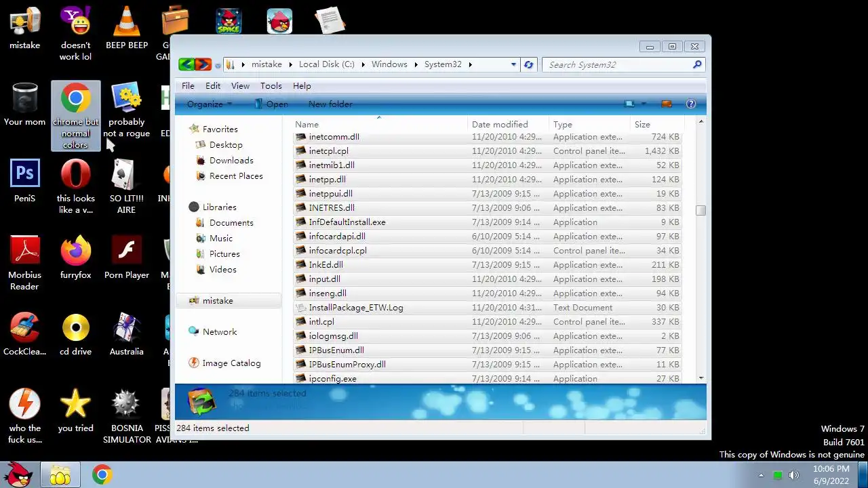This screenshot has height=488, width=868.
Task: Open address bar history dropdown
Action: [x=513, y=64]
